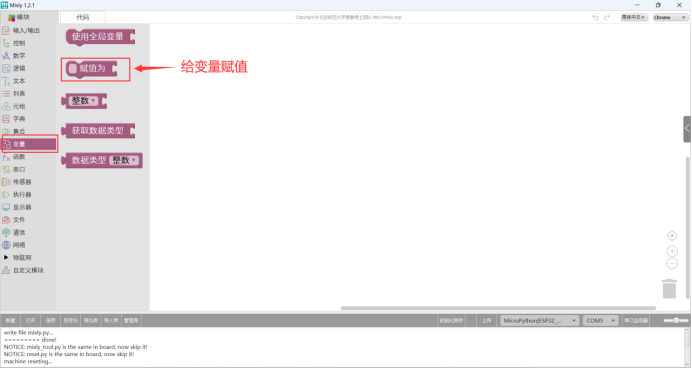
Task: Open the 传感器 (sensor) block category
Action: pyautogui.click(x=22, y=182)
